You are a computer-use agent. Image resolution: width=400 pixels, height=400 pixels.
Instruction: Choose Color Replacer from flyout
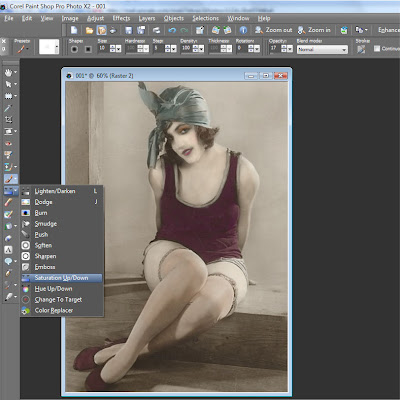61,310
